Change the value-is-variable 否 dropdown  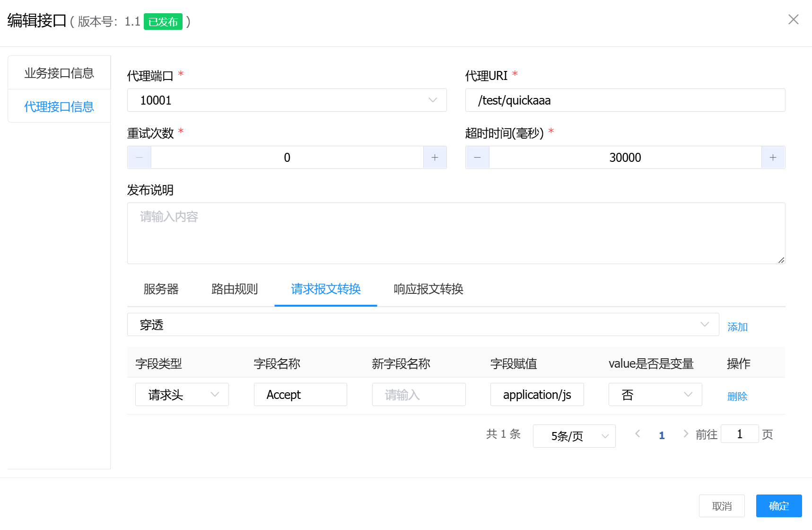point(655,395)
